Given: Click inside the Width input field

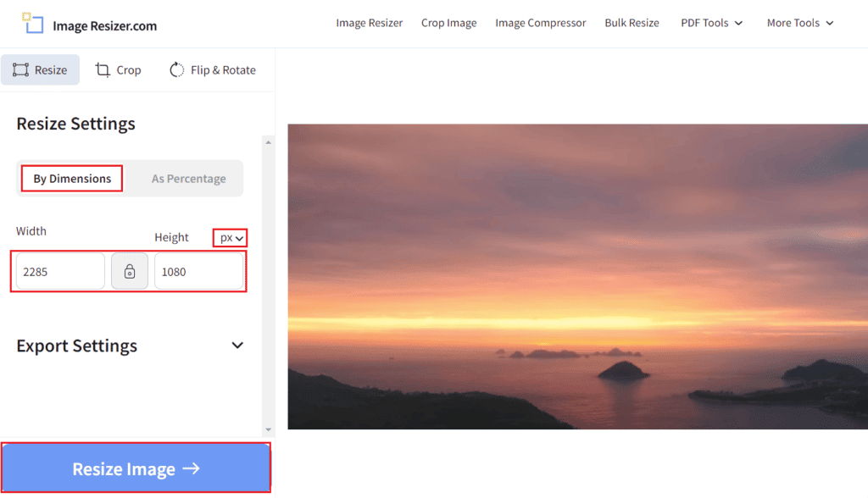Looking at the screenshot, I should pos(58,271).
